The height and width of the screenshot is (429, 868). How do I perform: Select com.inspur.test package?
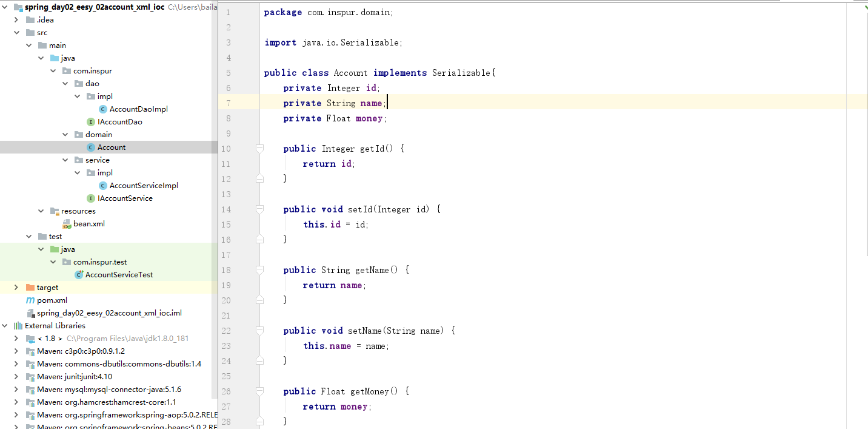[x=100, y=262]
